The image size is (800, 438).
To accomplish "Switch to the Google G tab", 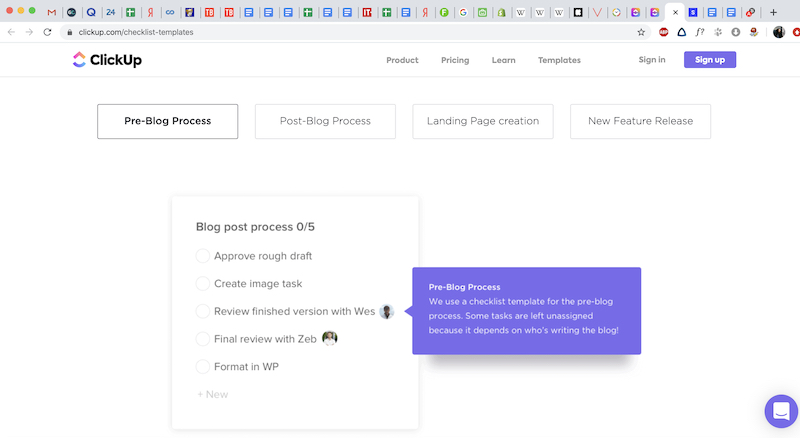I will pos(463,12).
